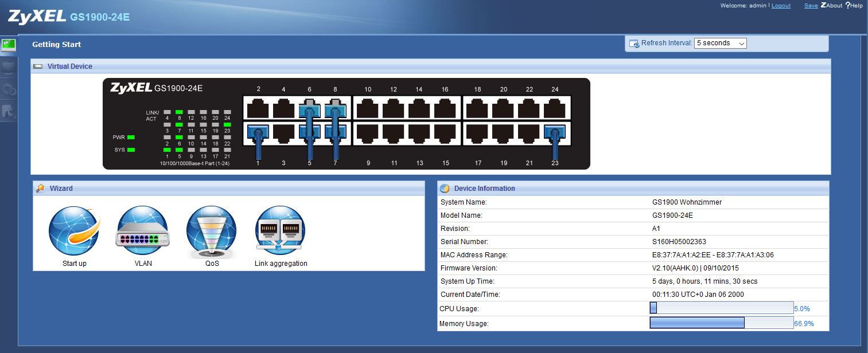Image resolution: width=868 pixels, height=353 pixels.
Task: Open the Refresh Interval dropdown
Action: pos(721,43)
